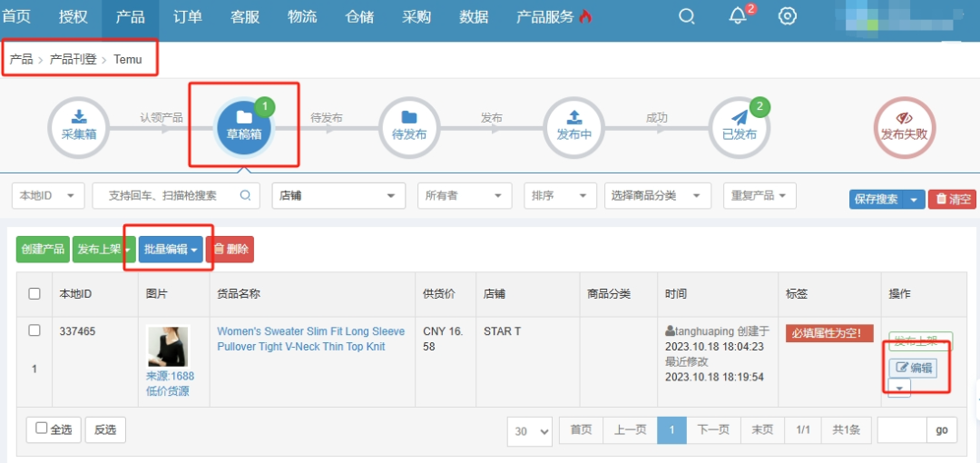
Task: Open the 物流 nav item
Action: tap(302, 17)
